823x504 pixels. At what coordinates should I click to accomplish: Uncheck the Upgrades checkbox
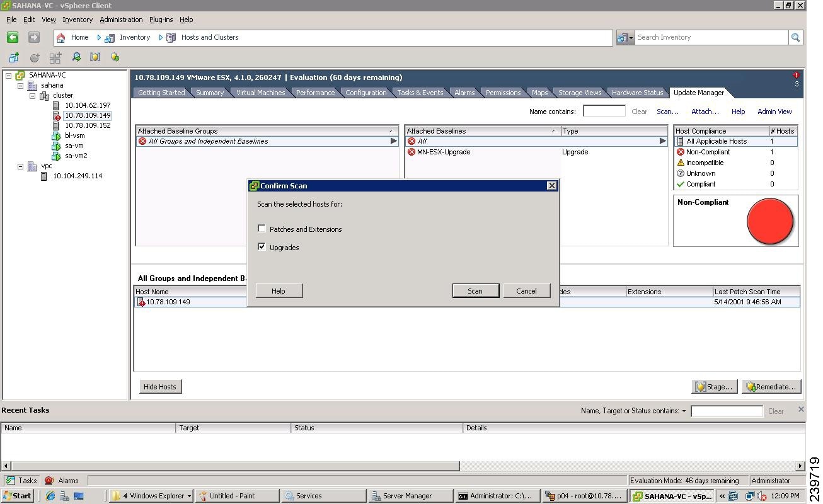click(262, 247)
